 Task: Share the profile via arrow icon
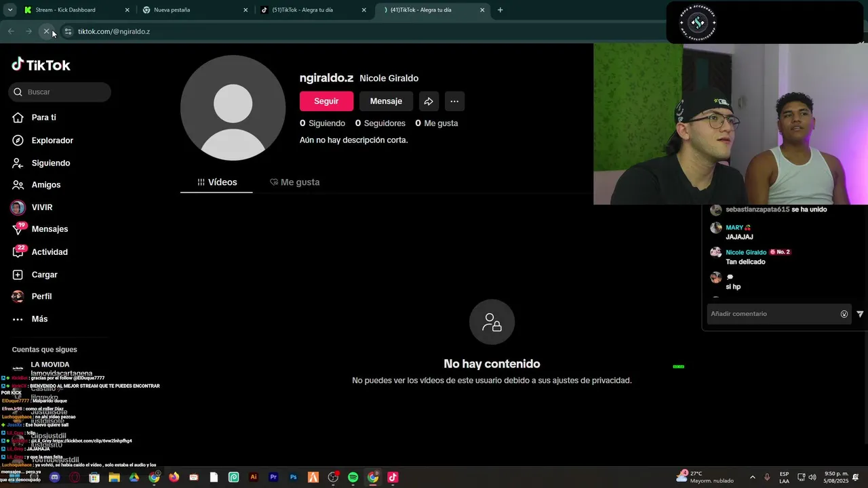tap(429, 101)
